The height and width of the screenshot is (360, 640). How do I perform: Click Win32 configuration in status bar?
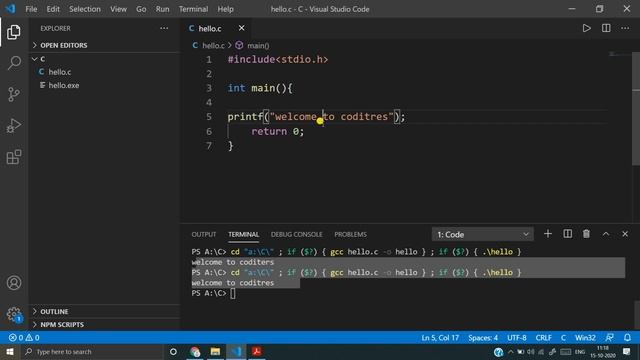[x=585, y=338]
